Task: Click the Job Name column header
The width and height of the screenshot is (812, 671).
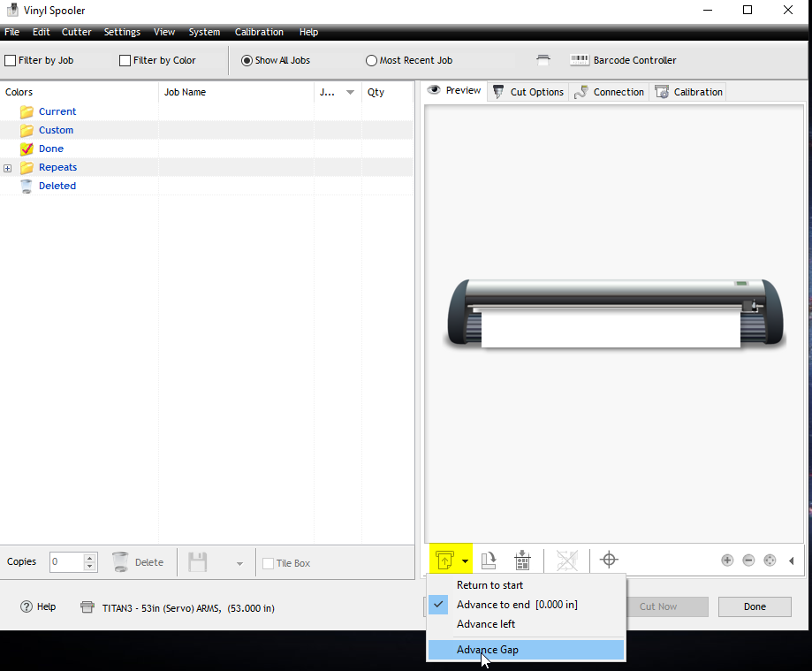Action: 236,92
